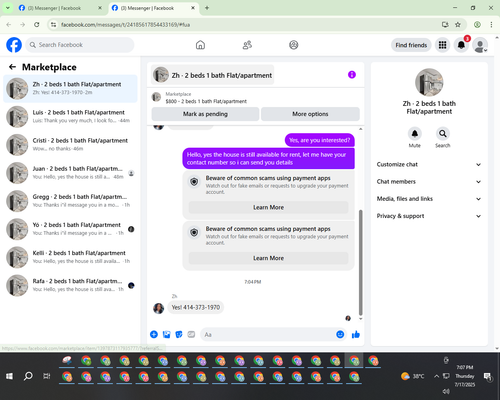Bookmark this page with the star icon
Screen dimensions: 500x400
pos(458,24)
